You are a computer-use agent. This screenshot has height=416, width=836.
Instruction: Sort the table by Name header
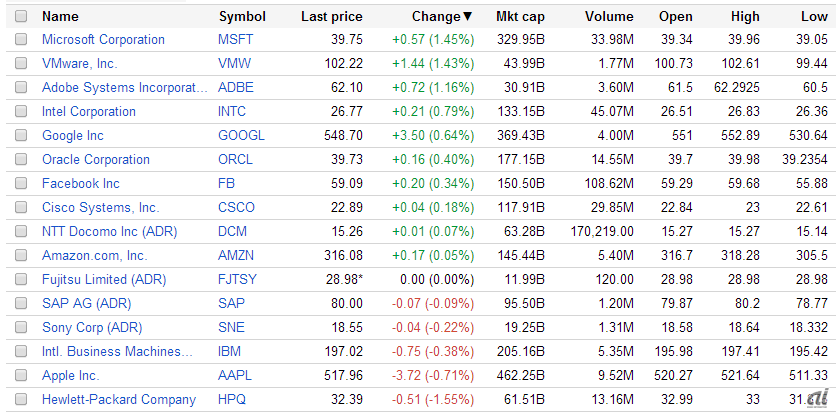tap(60, 16)
